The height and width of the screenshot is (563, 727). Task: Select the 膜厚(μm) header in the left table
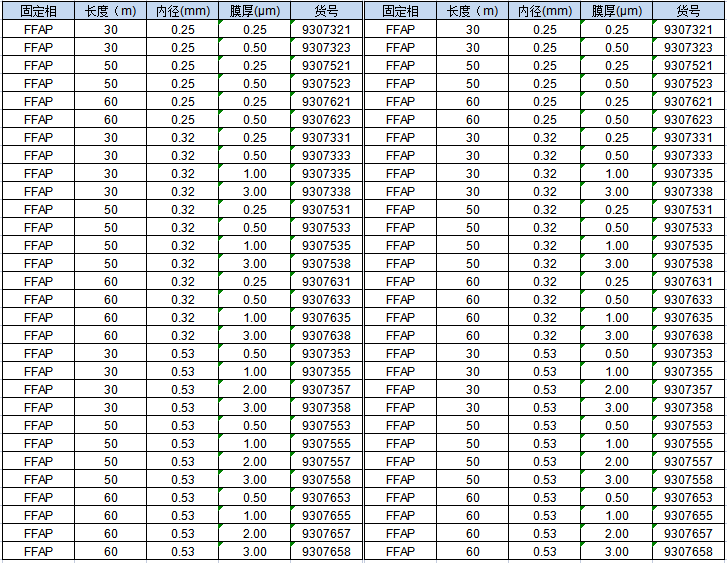(x=255, y=11)
